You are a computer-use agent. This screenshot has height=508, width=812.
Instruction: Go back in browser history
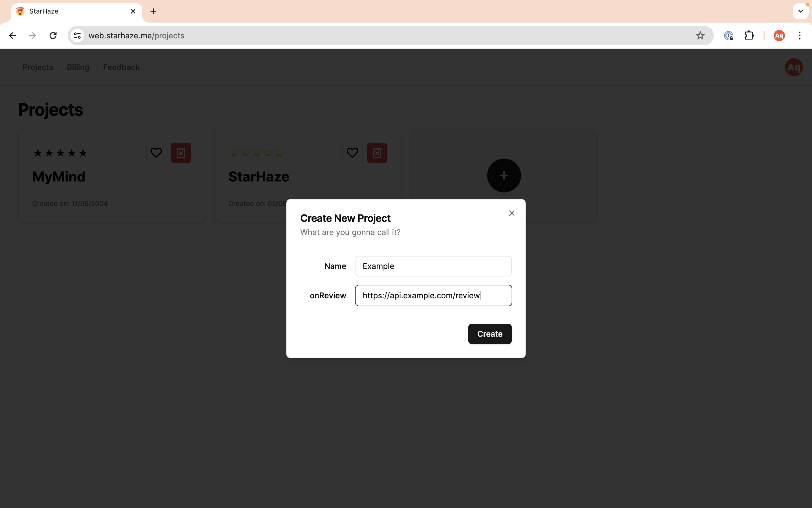(13, 36)
